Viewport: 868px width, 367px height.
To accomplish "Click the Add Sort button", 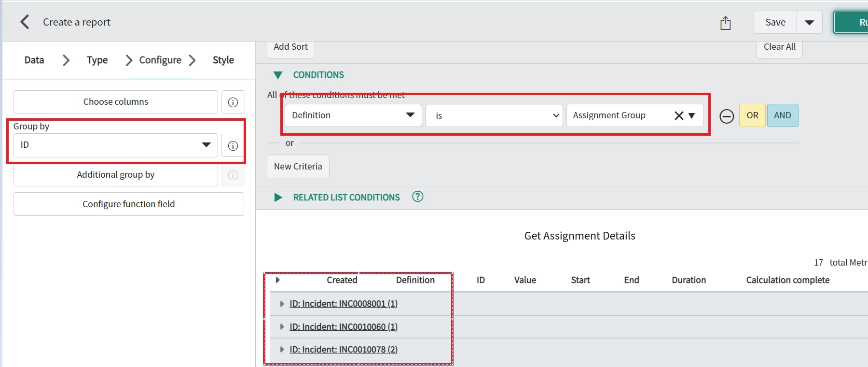I will point(290,47).
